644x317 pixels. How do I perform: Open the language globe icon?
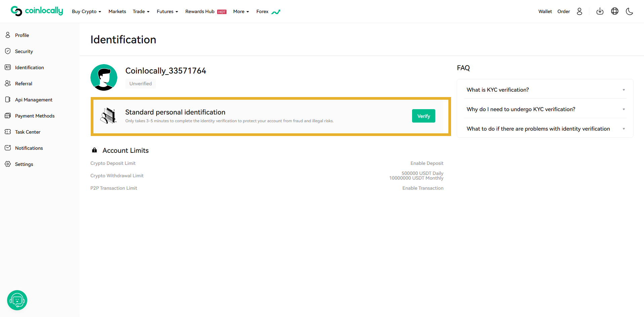(x=615, y=11)
